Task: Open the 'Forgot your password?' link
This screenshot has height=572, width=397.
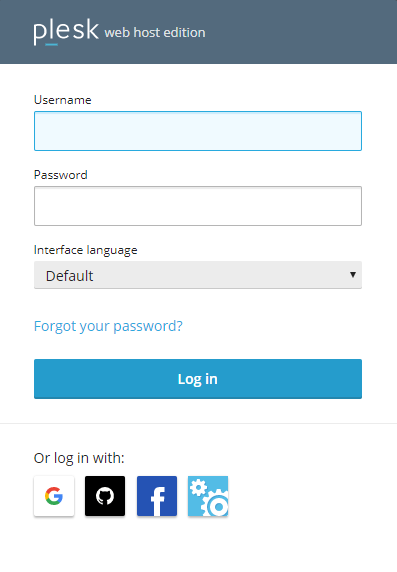Action: (x=108, y=326)
